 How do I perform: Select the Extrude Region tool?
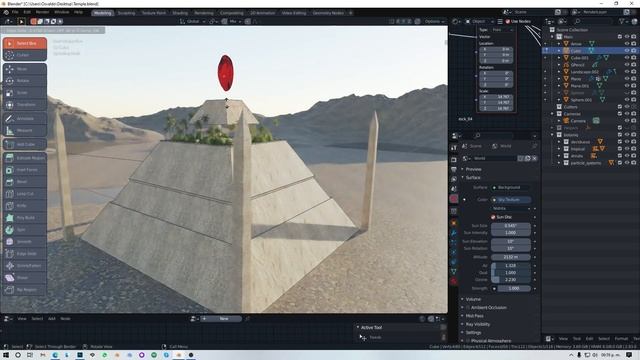[x=24, y=158]
